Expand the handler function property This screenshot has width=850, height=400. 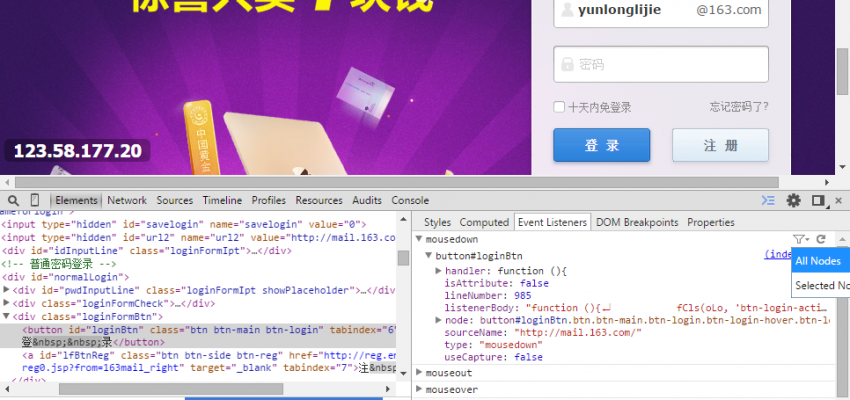click(438, 271)
